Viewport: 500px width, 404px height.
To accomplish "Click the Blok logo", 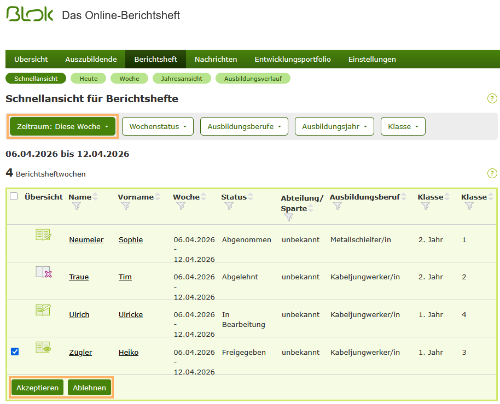I will (29, 14).
